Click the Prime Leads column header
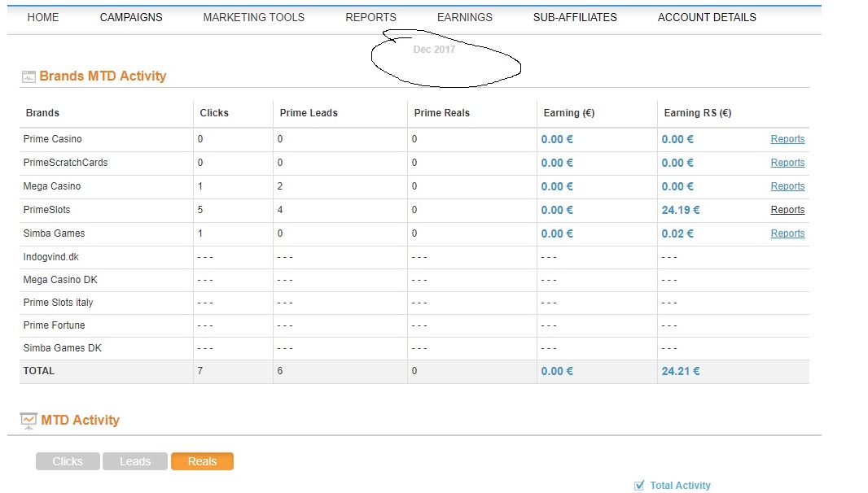 309,113
